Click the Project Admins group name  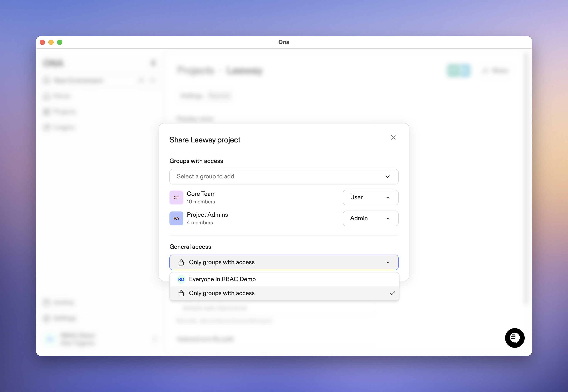207,215
